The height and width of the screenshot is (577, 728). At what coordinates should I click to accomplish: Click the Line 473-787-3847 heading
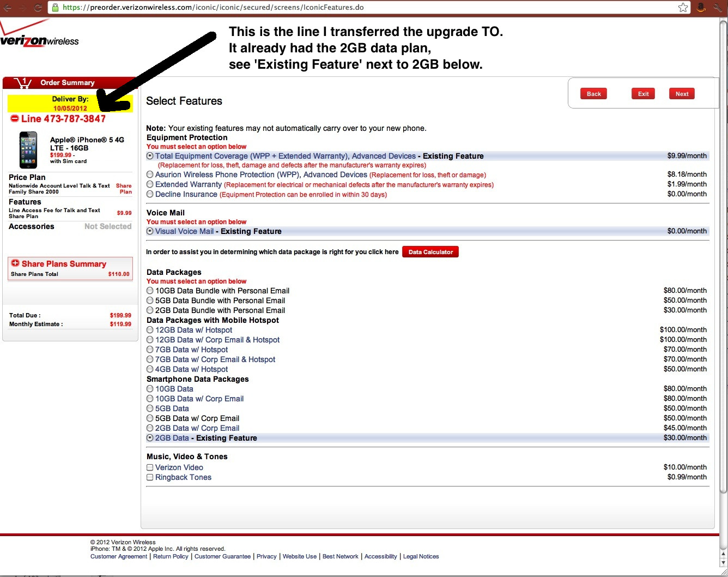pos(63,118)
